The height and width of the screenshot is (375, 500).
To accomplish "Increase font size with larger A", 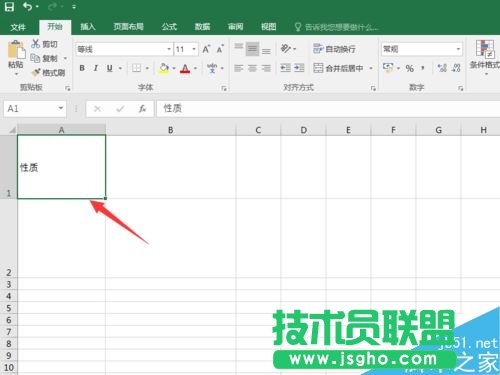I will coord(206,49).
